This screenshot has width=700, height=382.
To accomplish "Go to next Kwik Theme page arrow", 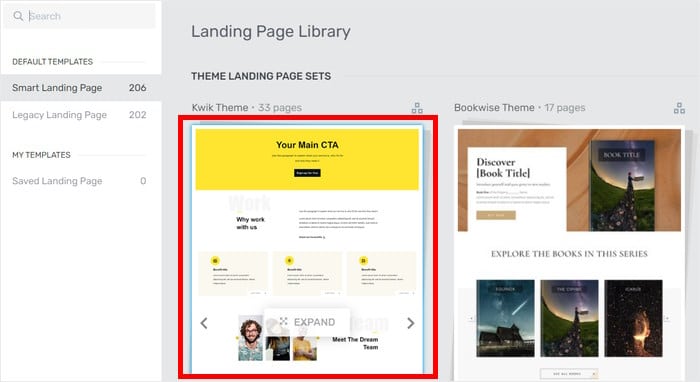I will 411,323.
